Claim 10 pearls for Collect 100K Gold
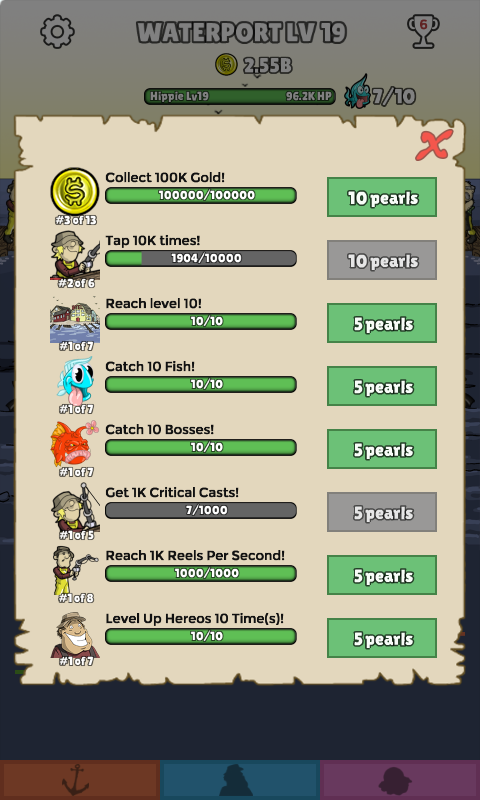This screenshot has height=800, width=480. tap(382, 197)
